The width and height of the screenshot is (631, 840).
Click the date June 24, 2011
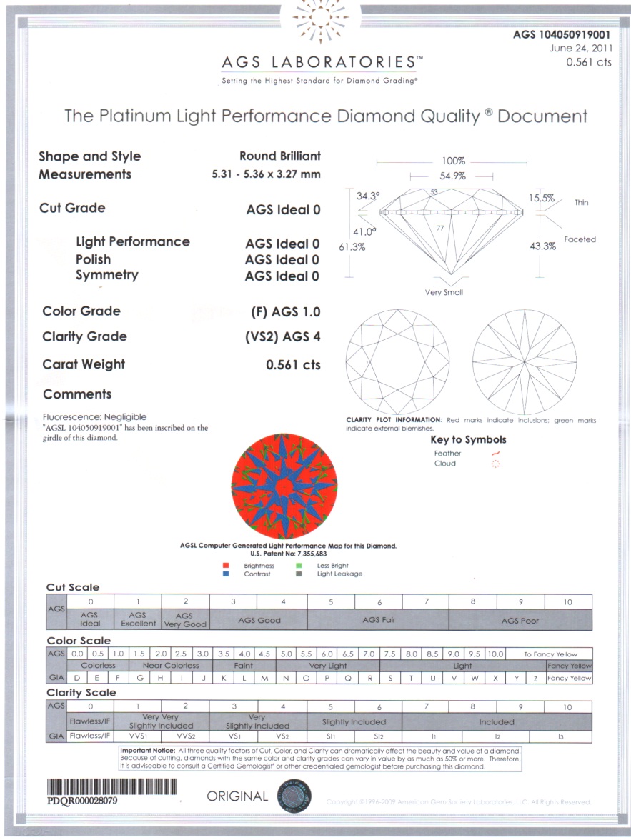click(580, 49)
